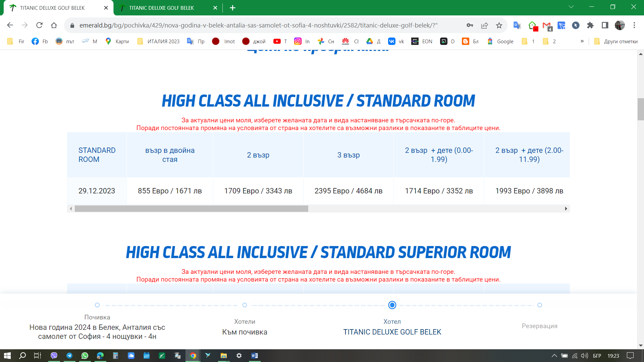Open TITANIC DELUXE GOLF BELEK step link
Viewport: 644px width, 362px height.
coord(392,332)
